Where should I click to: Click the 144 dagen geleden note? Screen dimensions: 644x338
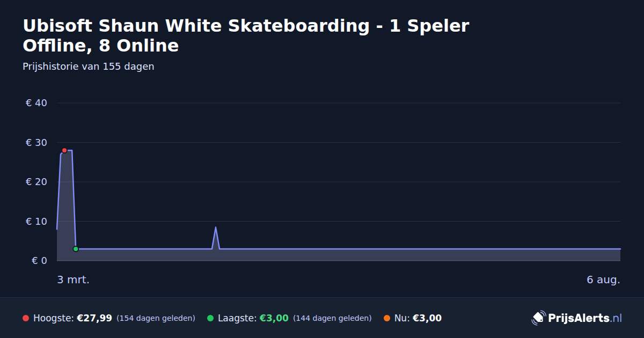332,318
